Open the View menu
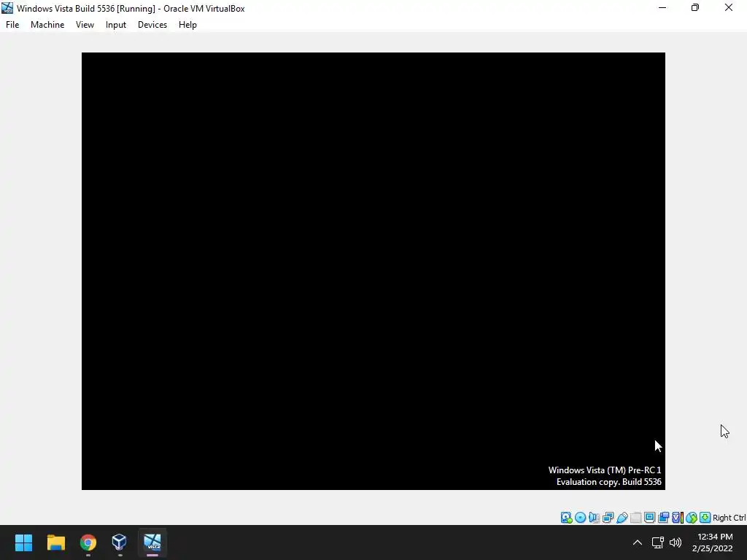The width and height of the screenshot is (747, 560). [x=85, y=25]
